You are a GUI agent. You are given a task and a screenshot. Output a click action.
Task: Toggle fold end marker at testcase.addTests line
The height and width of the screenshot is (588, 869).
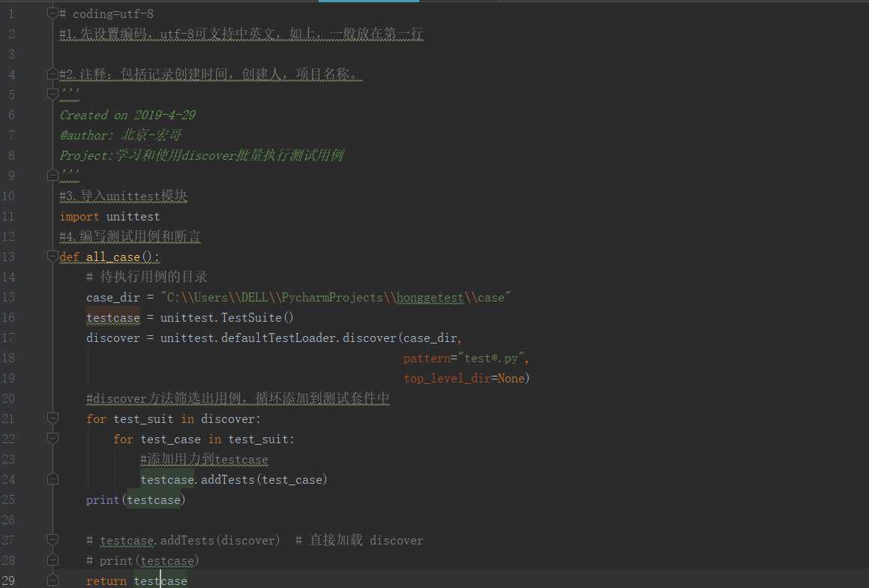[52, 478]
